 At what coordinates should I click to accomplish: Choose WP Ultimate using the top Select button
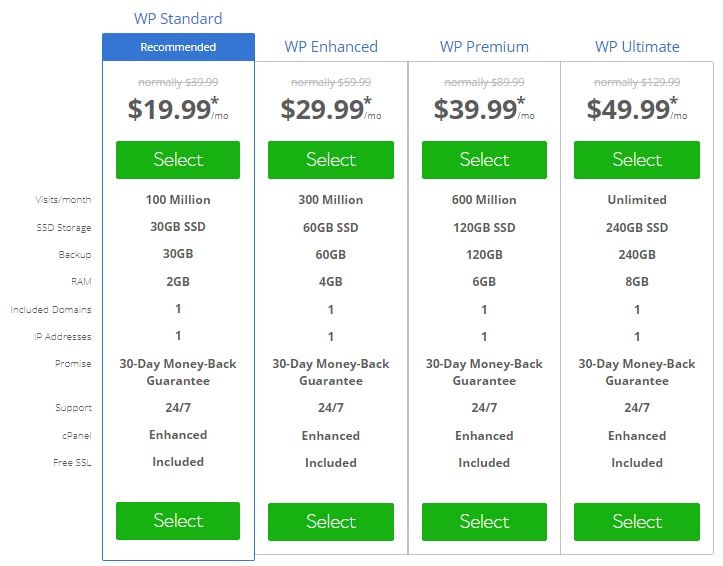(637, 160)
